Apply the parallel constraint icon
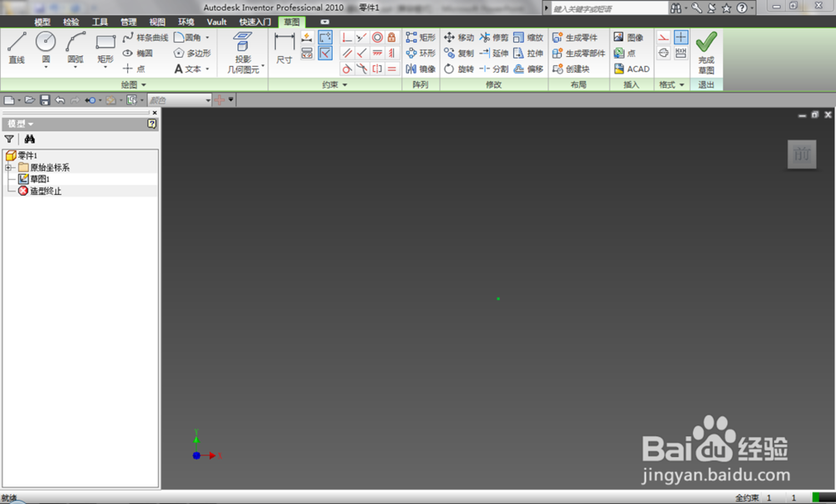 coord(347,53)
